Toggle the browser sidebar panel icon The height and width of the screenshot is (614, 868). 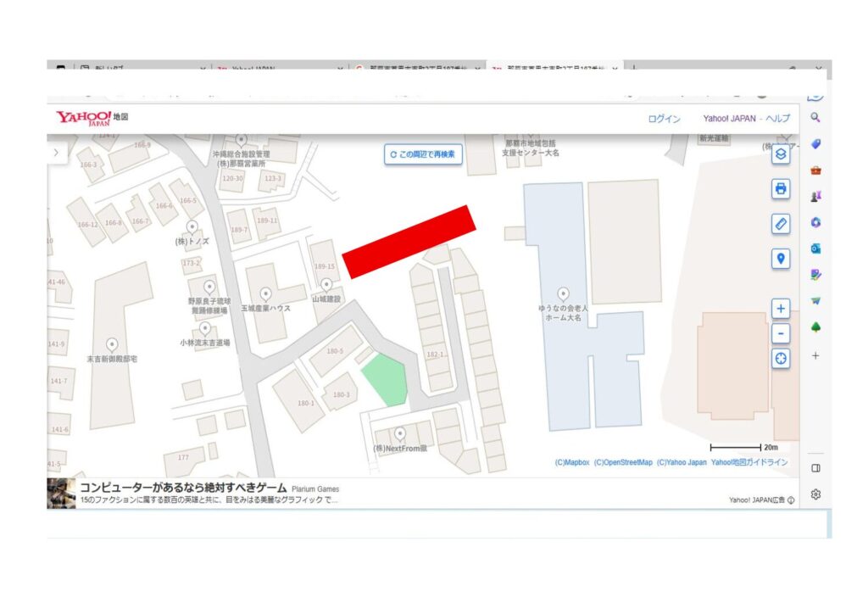pos(815,468)
